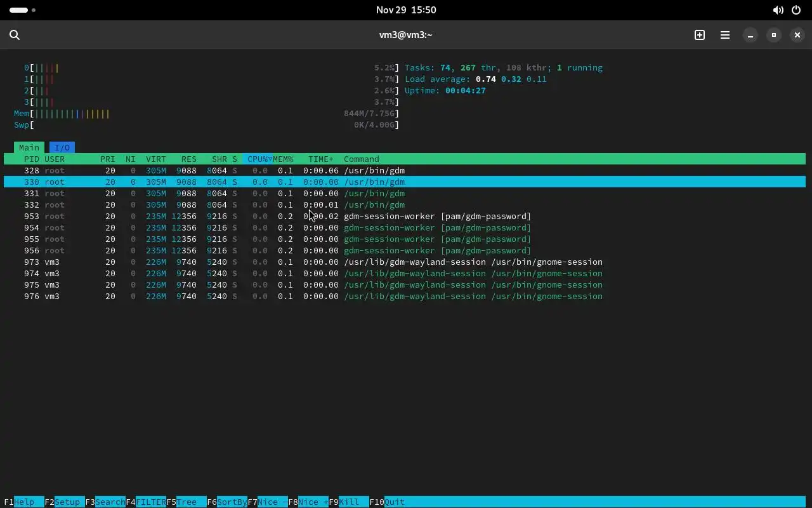Select process row PID 332
The width and height of the screenshot is (812, 508).
click(x=405, y=205)
